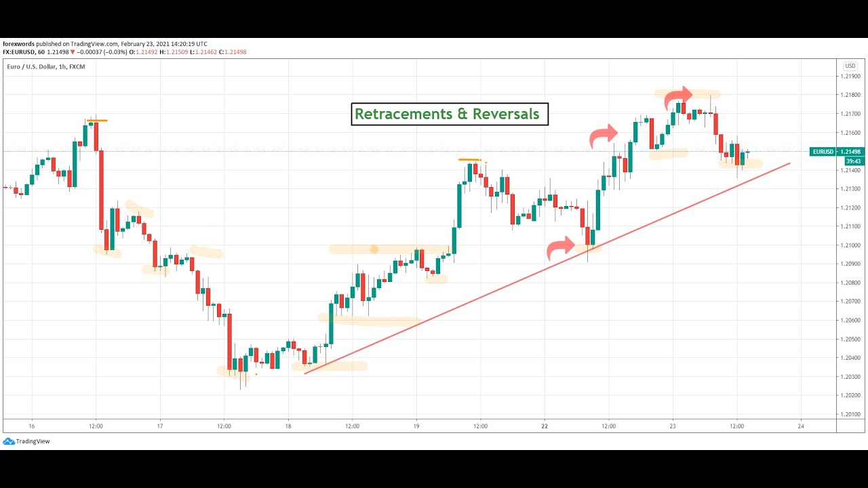Select the Euro / U.S. Dollar, 1h, FXCM legend
The image size is (868, 488).
coord(46,66)
